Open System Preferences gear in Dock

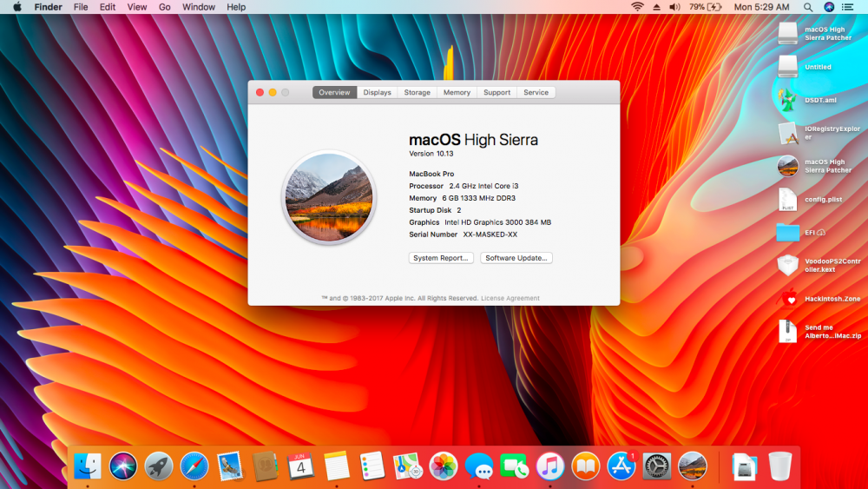(x=656, y=466)
